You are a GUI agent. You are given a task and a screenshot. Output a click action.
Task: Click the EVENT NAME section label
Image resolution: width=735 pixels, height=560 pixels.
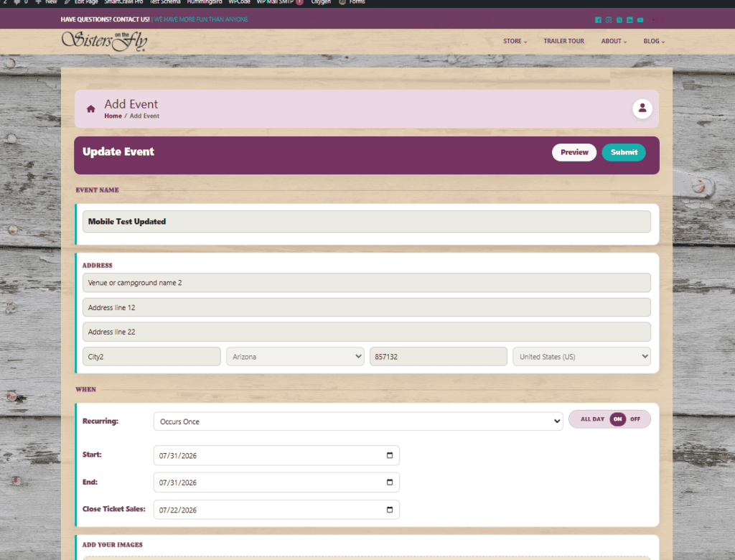(97, 190)
